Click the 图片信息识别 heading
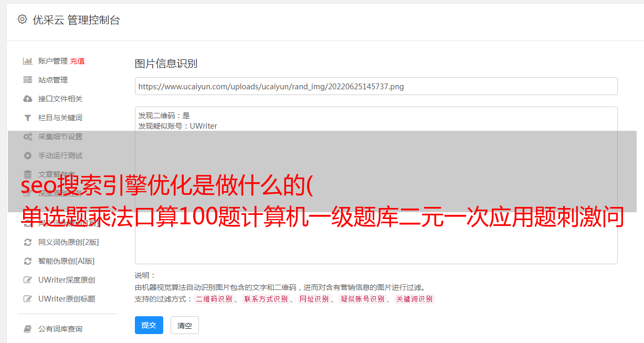The height and width of the screenshot is (343, 644). coord(166,64)
